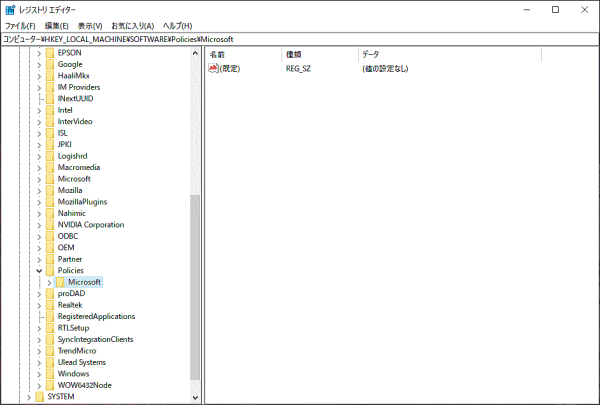Image resolution: width=600 pixels, height=405 pixels.
Task: Click the registry path address bar
Action: click(x=300, y=39)
